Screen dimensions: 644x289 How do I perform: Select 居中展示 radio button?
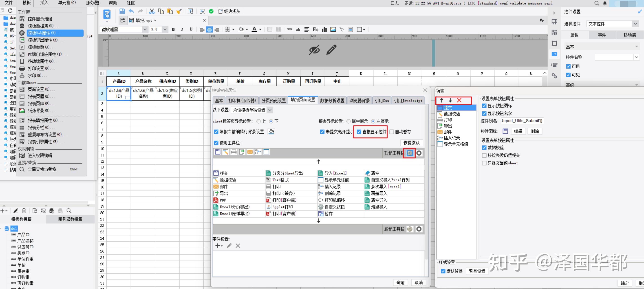(x=348, y=121)
